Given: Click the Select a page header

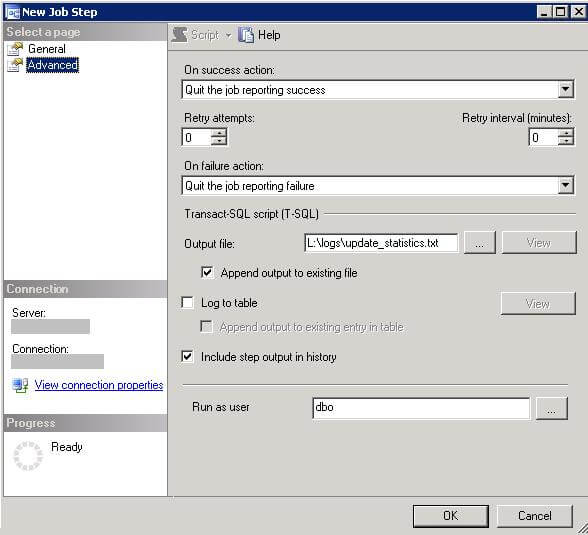Looking at the screenshot, I should (85, 32).
